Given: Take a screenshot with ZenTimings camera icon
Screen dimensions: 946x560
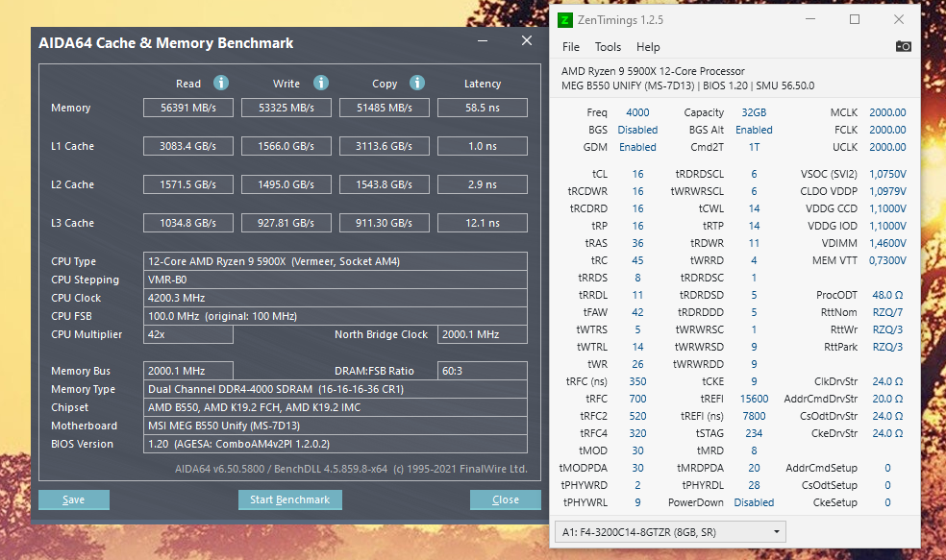Looking at the screenshot, I should (903, 46).
